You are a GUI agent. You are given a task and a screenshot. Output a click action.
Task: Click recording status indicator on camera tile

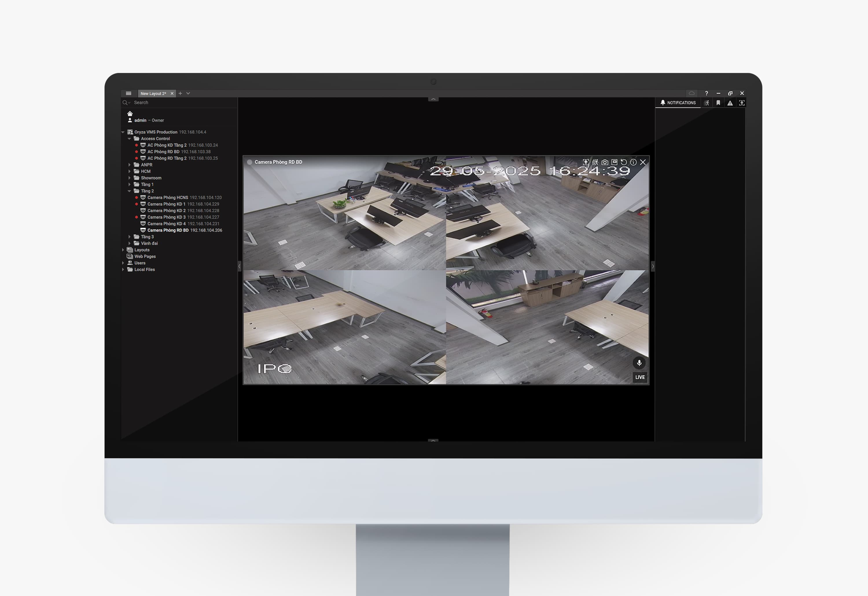[249, 162]
